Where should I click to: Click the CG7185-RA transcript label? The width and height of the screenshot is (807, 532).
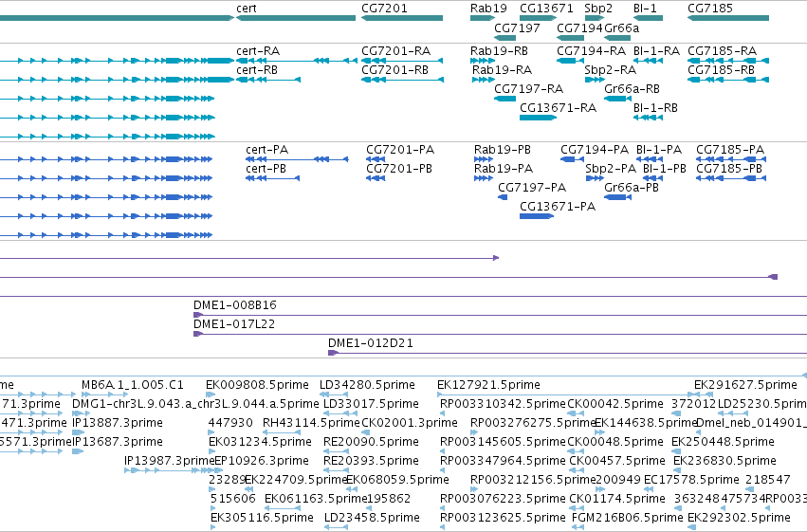pyautogui.click(x=722, y=51)
